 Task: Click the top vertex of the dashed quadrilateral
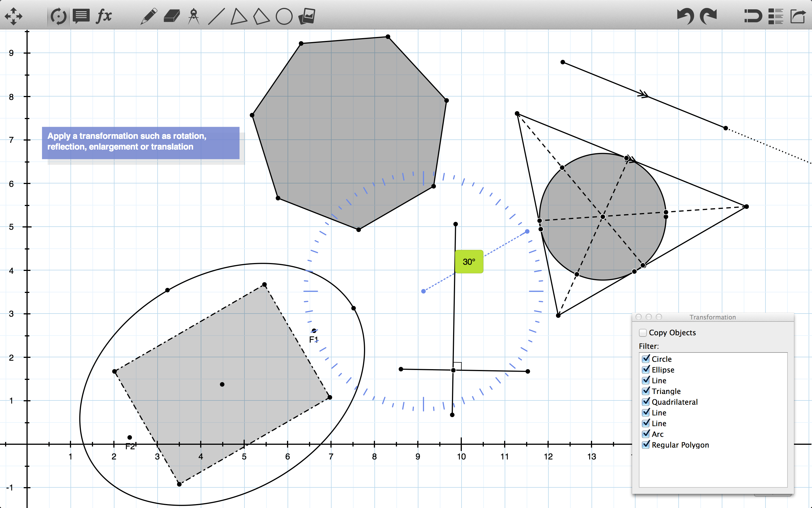point(264,284)
